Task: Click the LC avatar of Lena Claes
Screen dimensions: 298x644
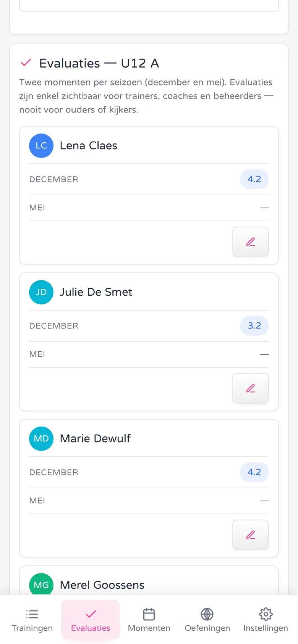Action: point(41,146)
